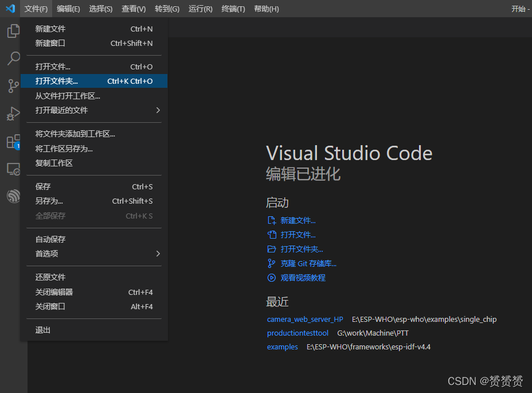
Task: Click the 克隆 Git 存储库... link
Action: [x=308, y=263]
